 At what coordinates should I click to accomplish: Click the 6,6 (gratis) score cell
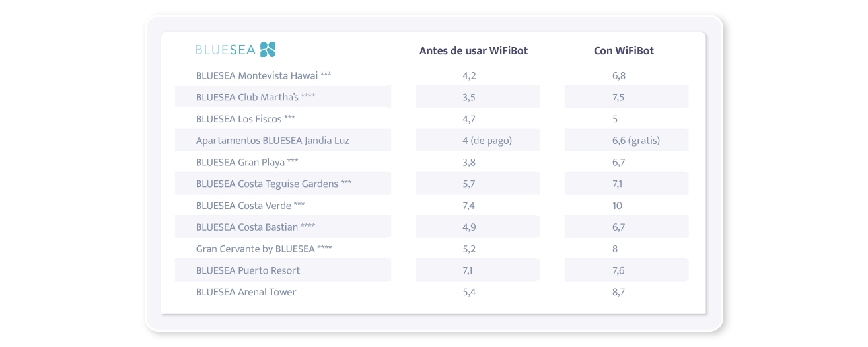tap(627, 140)
